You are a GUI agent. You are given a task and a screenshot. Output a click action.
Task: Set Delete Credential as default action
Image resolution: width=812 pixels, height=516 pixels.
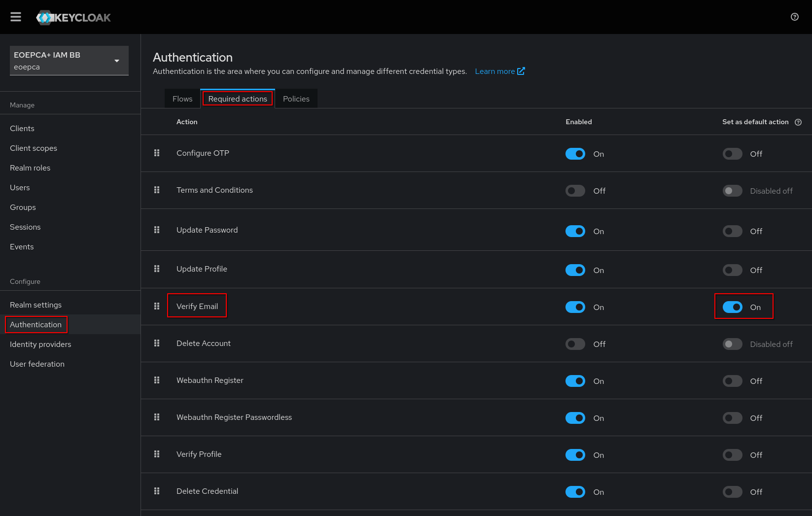(x=732, y=492)
